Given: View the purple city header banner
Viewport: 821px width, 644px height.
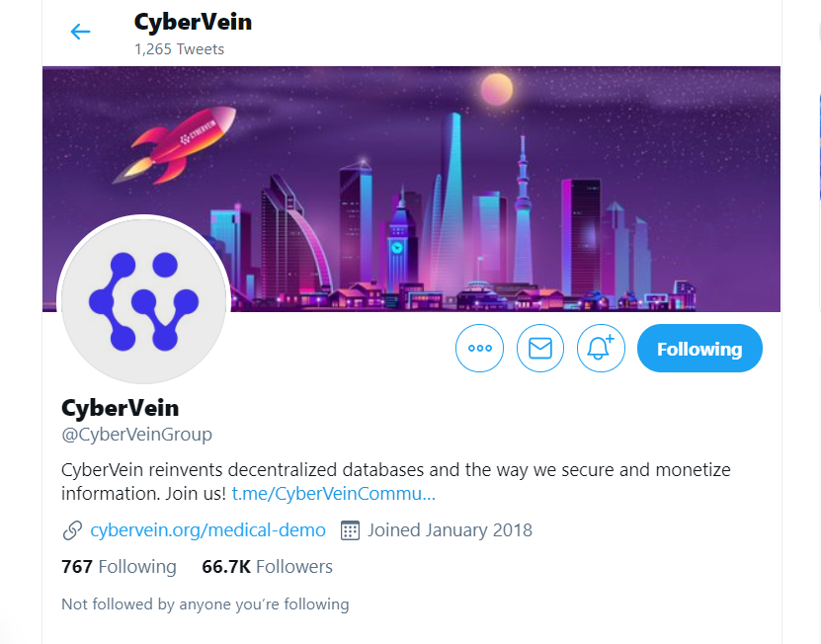Looking at the screenshot, I should point(412,189).
